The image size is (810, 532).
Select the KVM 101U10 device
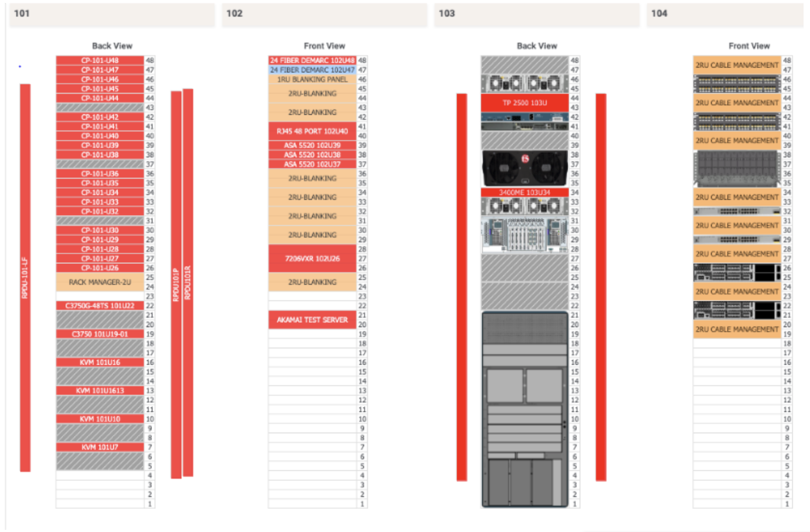pyautogui.click(x=100, y=419)
